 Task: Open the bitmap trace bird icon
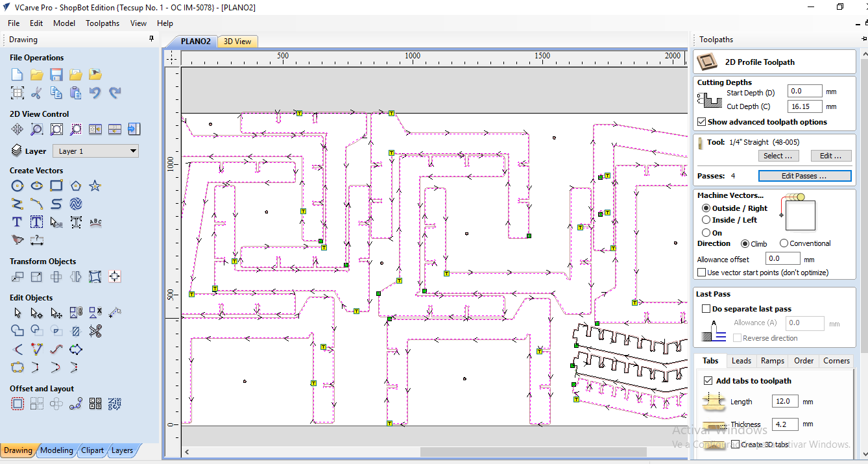pos(18,240)
